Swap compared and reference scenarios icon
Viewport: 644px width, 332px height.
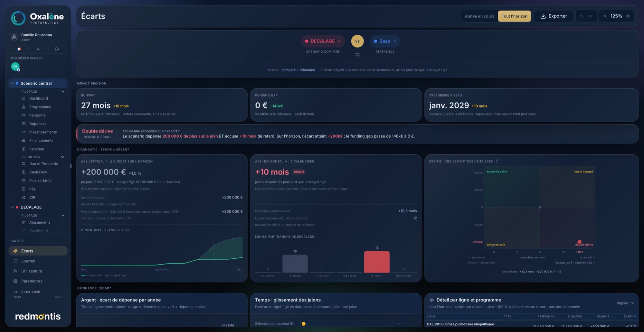coord(357,55)
